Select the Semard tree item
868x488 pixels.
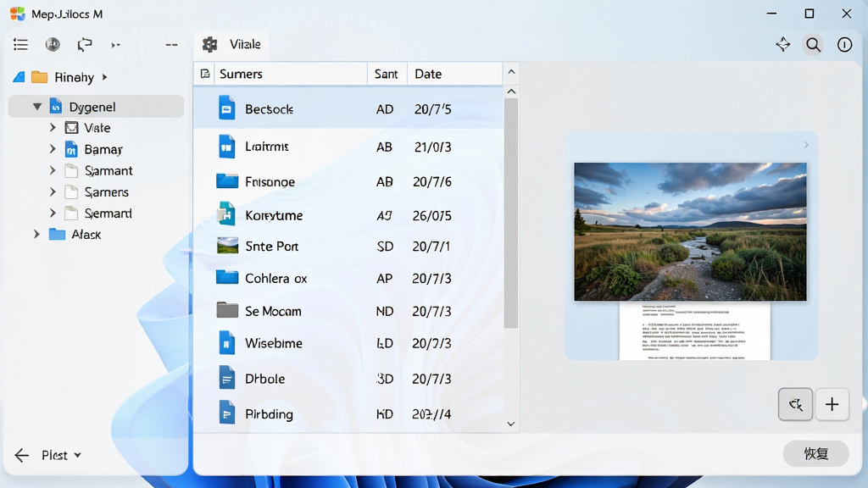[x=108, y=213]
